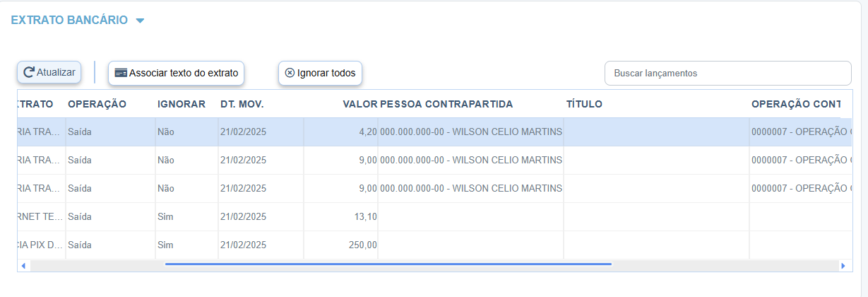Sort by the Operação column header
The image size is (868, 297).
point(97,104)
